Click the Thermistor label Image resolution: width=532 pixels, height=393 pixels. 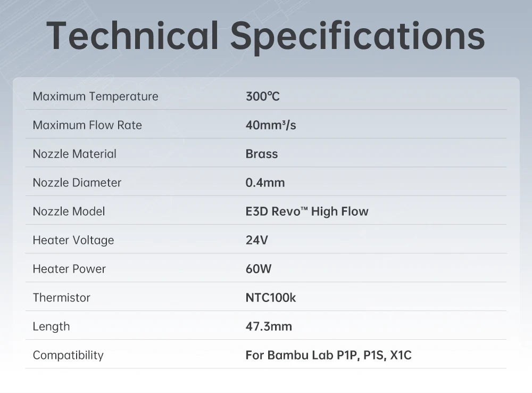click(x=62, y=298)
